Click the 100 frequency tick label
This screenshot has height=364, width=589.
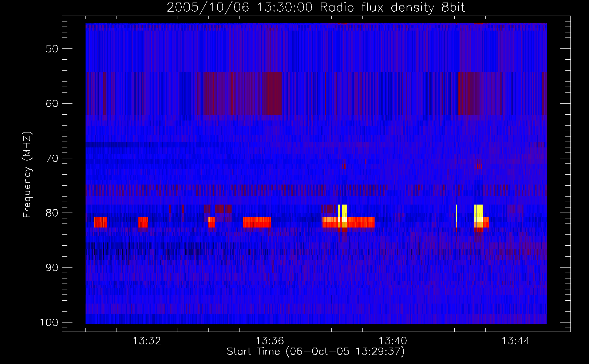pyautogui.click(x=49, y=323)
